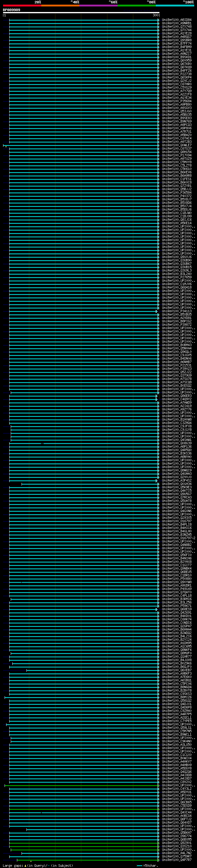The width and height of the screenshot is (197, 868).
Task: Click the 300 end-position label on ruler
Action: [x=155, y=15]
